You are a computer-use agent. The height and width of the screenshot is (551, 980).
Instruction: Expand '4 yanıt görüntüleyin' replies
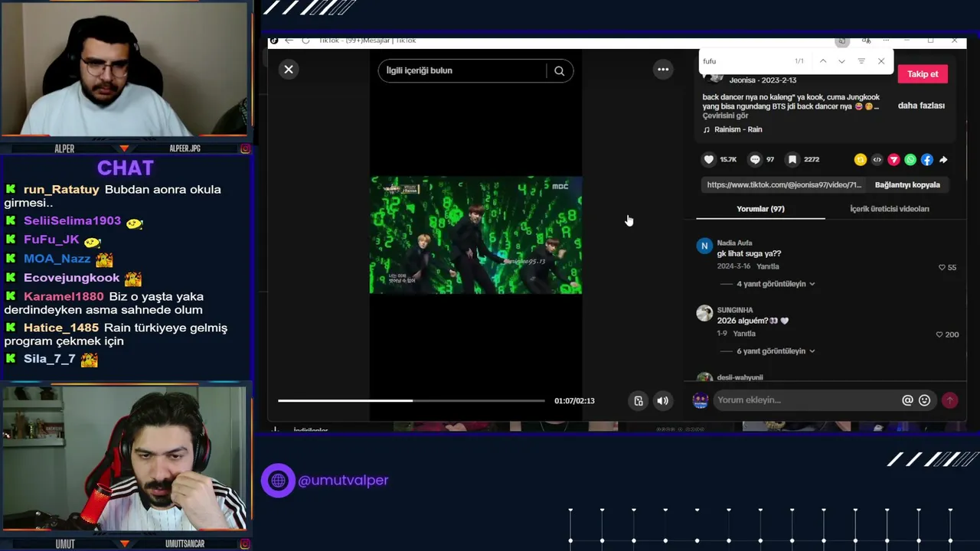coord(776,284)
